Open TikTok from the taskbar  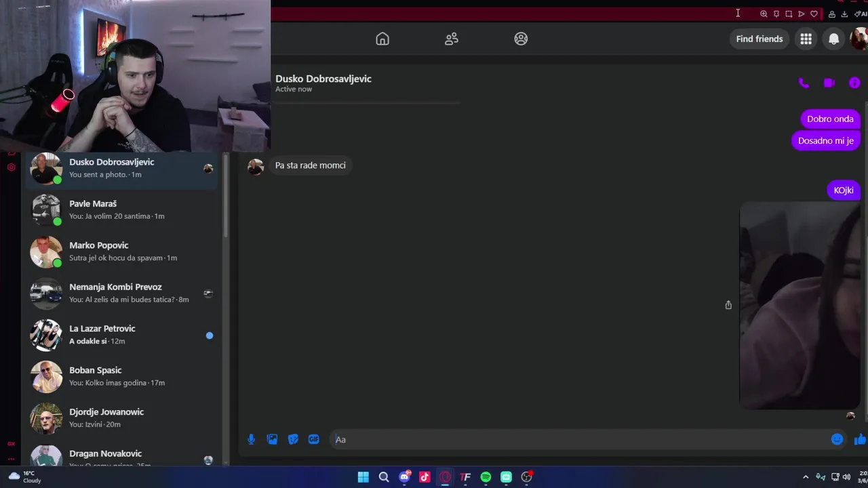(x=425, y=477)
